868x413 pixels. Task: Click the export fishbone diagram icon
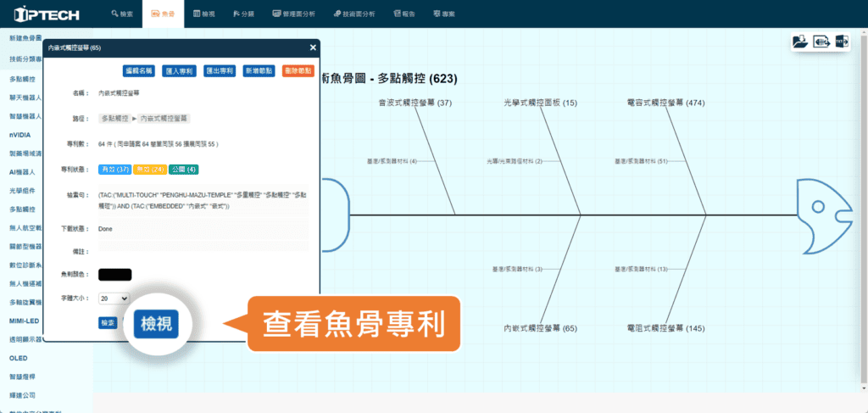[821, 42]
